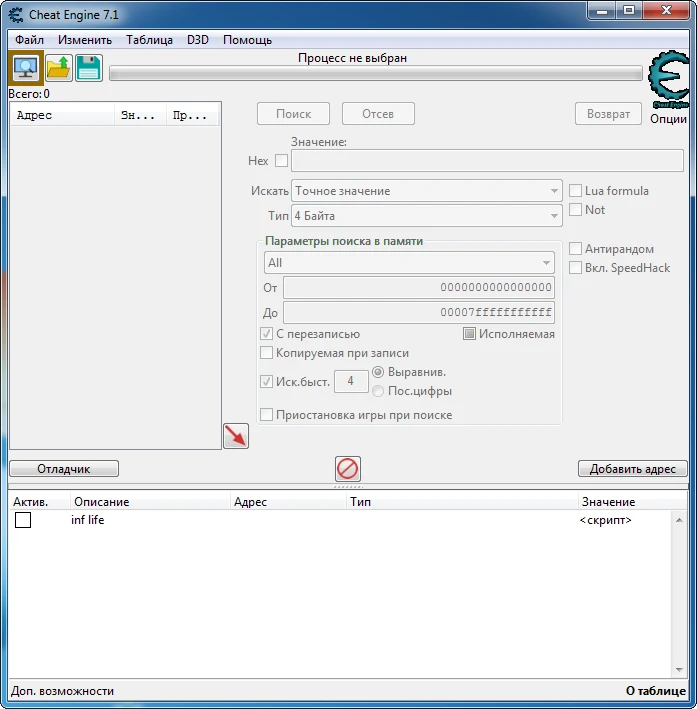This screenshot has width=697, height=709.
Task: Click the scan progress bar
Action: [x=376, y=73]
